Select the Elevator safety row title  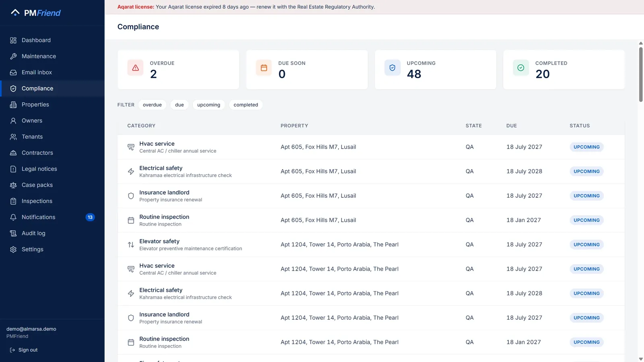point(159,241)
